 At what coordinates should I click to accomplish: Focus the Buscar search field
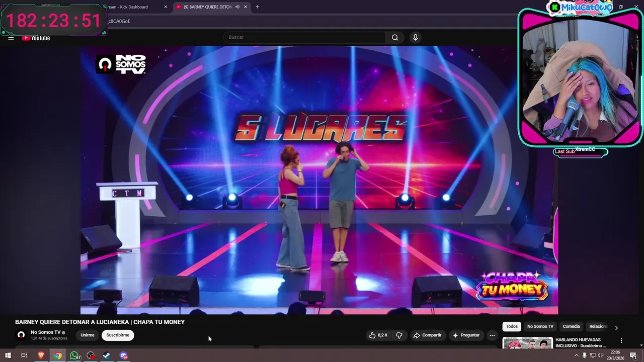(304, 37)
